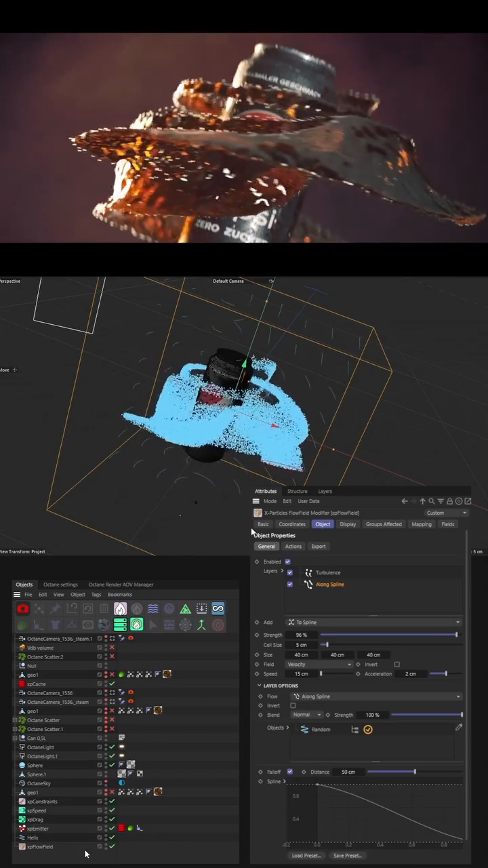Open the Export sub-tab
This screenshot has height=868, width=488.
point(319,547)
